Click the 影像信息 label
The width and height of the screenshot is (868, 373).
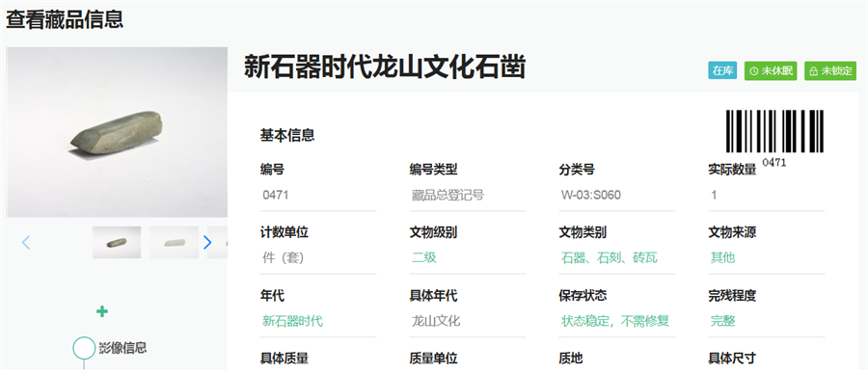122,348
